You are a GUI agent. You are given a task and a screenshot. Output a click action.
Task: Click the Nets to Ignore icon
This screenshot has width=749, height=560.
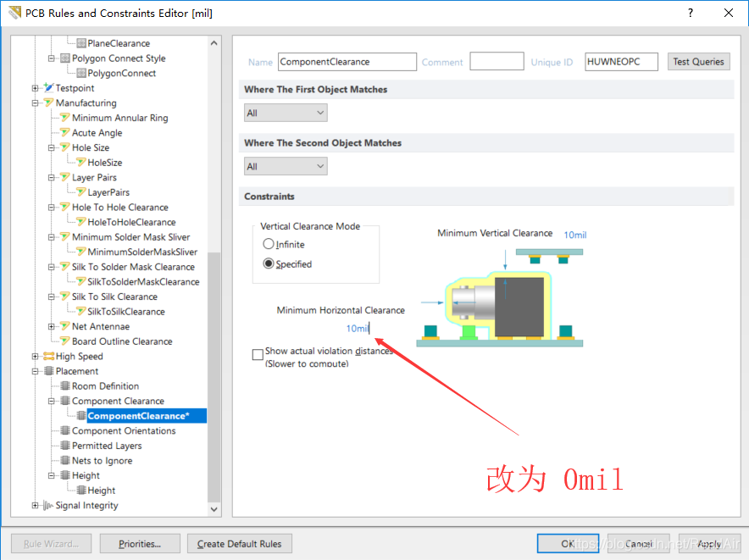pyautogui.click(x=65, y=461)
